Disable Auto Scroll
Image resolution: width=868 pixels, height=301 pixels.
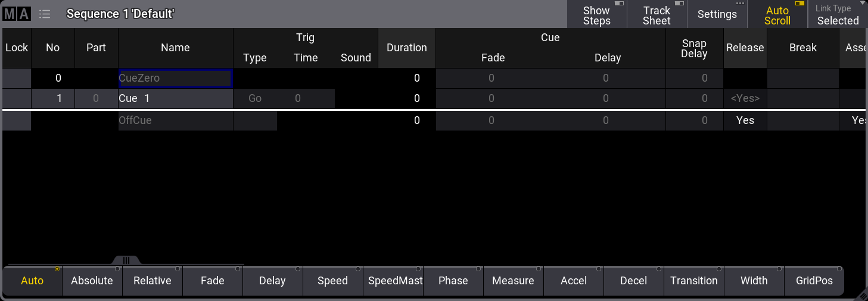pos(777,15)
